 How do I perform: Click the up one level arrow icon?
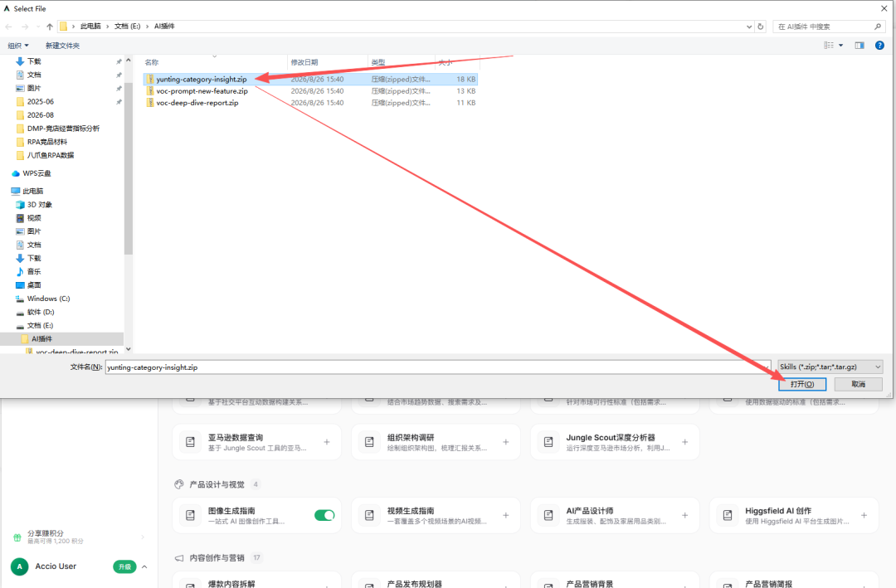[x=50, y=27]
